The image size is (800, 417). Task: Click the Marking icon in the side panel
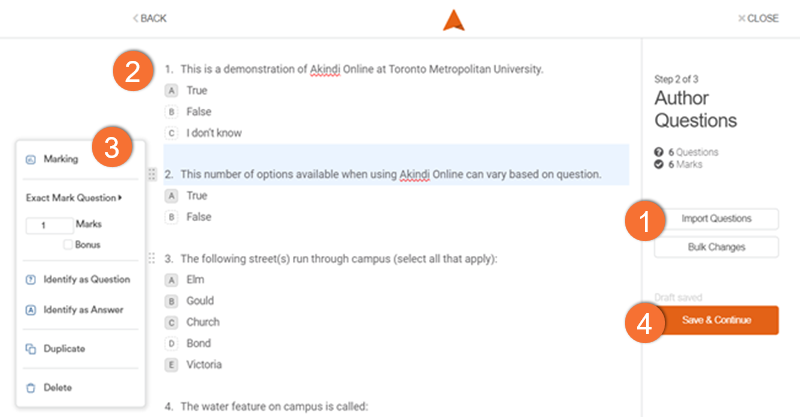pyautogui.click(x=30, y=159)
